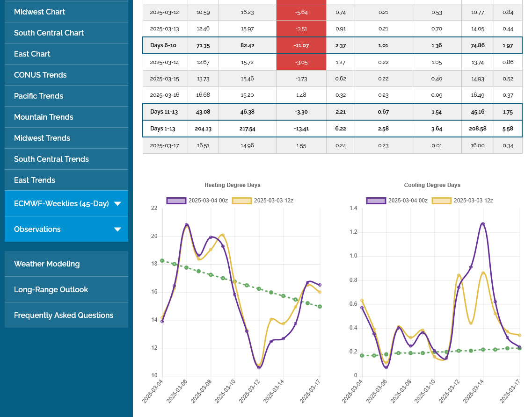Open Frequently Asked Questions
This screenshot has height=417, width=532.
pos(64,315)
